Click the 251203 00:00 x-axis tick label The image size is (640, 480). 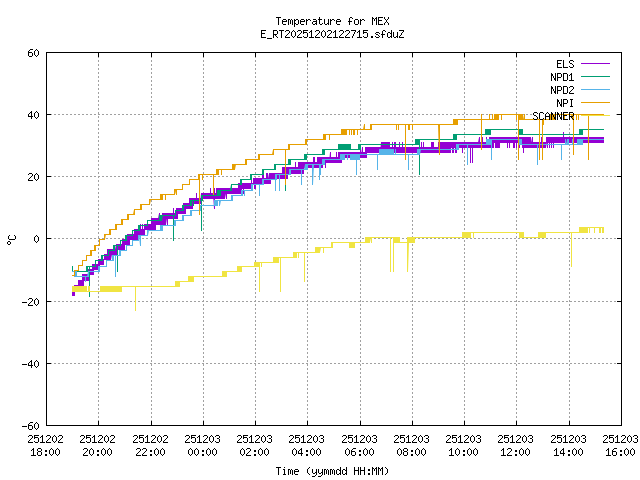click(202, 445)
